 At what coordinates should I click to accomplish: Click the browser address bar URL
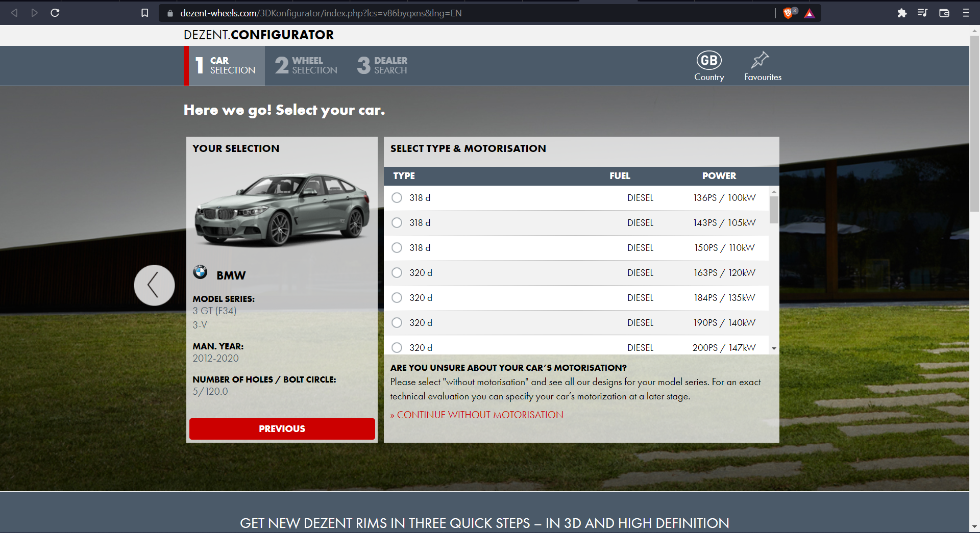tap(321, 13)
